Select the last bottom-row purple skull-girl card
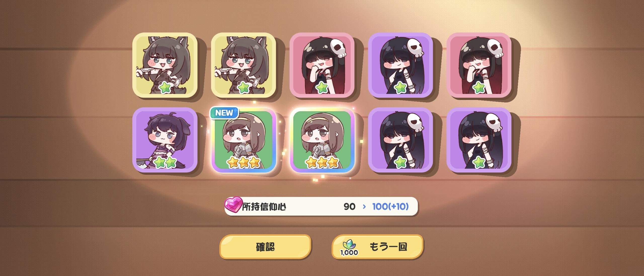This screenshot has height=276, width=644. pos(479,140)
